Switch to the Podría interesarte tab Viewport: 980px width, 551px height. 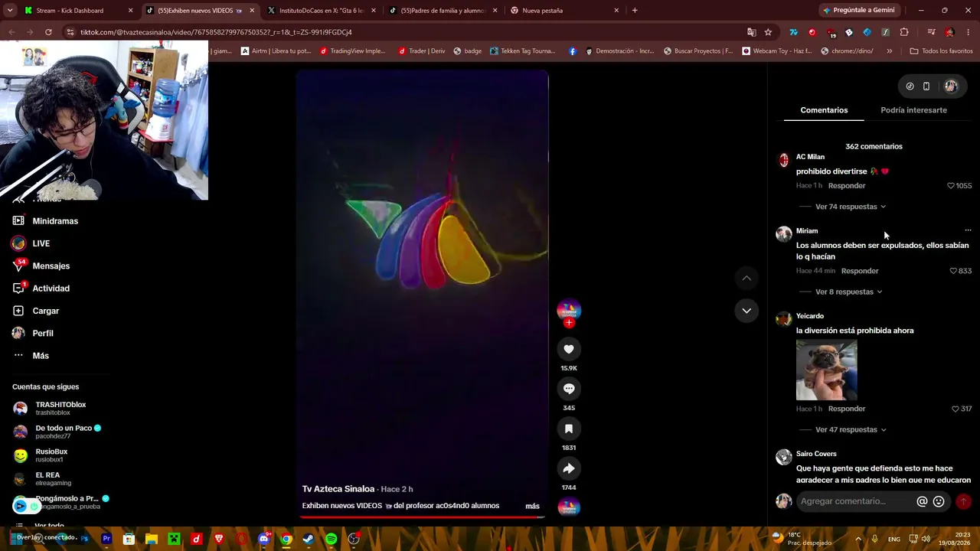(913, 110)
